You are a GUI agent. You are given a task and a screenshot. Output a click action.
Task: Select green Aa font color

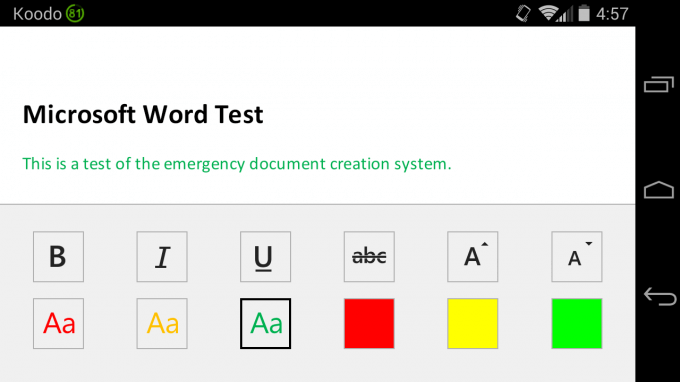[265, 323]
